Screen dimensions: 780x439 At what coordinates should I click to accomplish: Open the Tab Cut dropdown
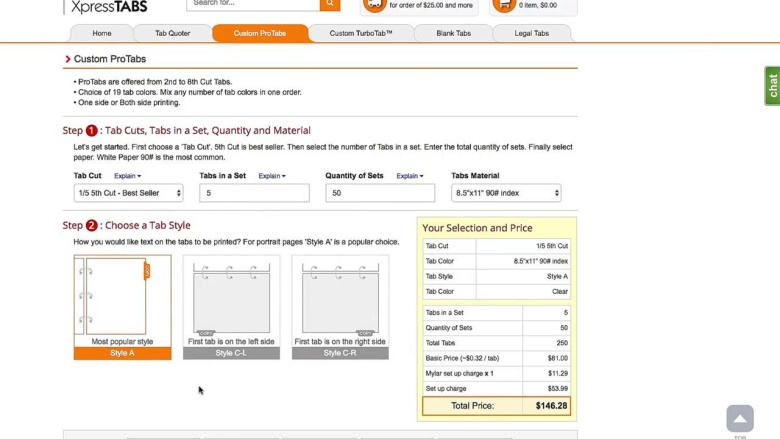tap(128, 193)
